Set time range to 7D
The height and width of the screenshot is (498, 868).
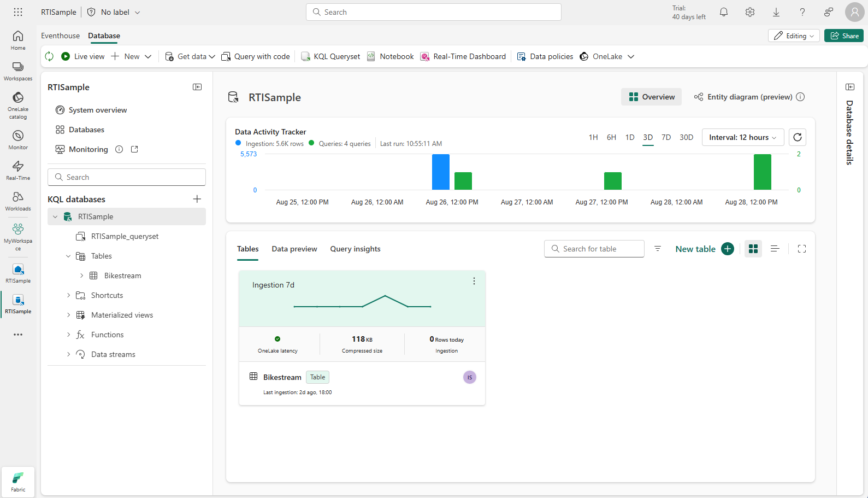(666, 137)
